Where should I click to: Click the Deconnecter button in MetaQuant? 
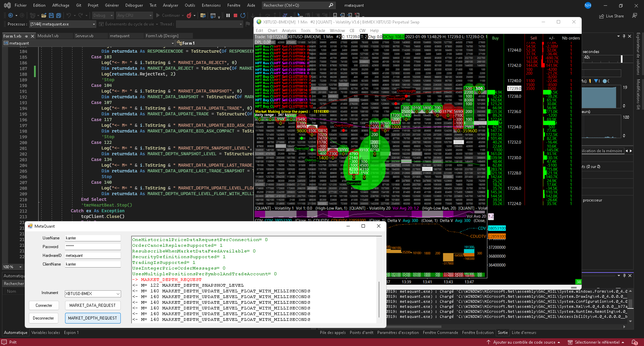pos(44,318)
